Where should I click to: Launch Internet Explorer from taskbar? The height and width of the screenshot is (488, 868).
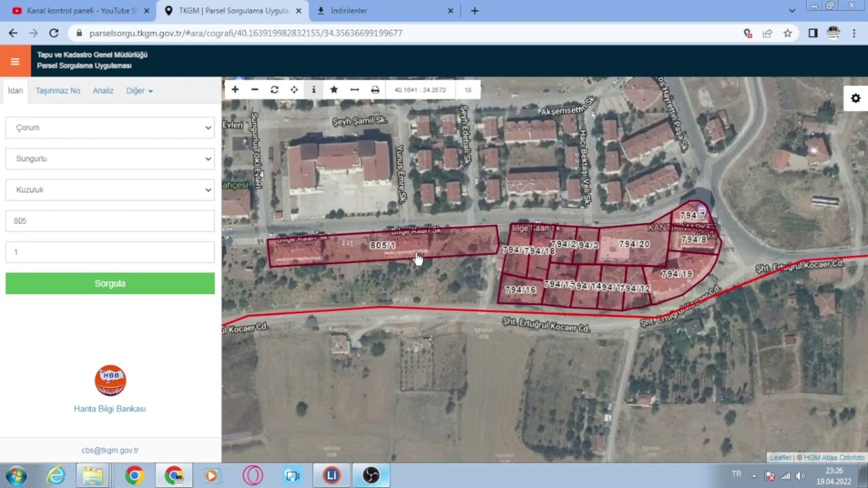click(56, 476)
